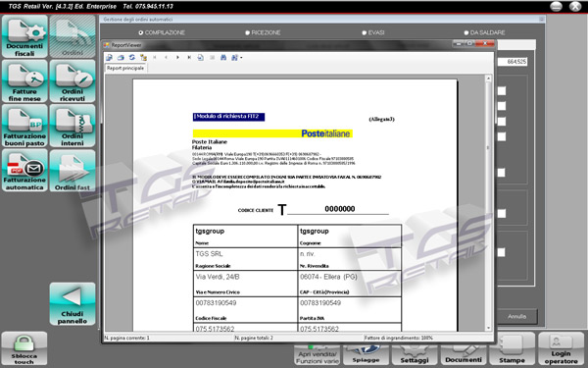Image resolution: width=588 pixels, height=368 pixels.
Task: Go to next report page
Action: point(177,58)
